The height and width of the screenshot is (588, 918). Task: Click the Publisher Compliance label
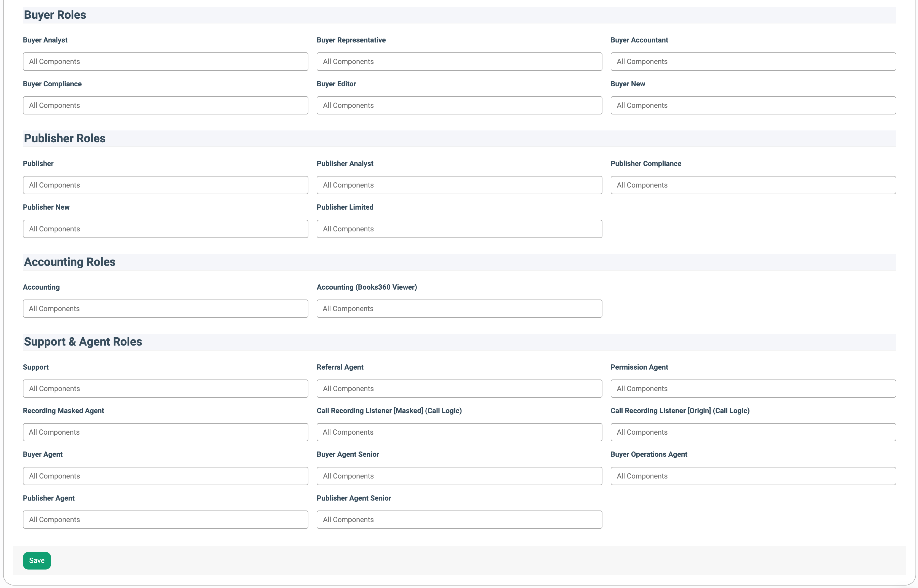[x=646, y=164]
